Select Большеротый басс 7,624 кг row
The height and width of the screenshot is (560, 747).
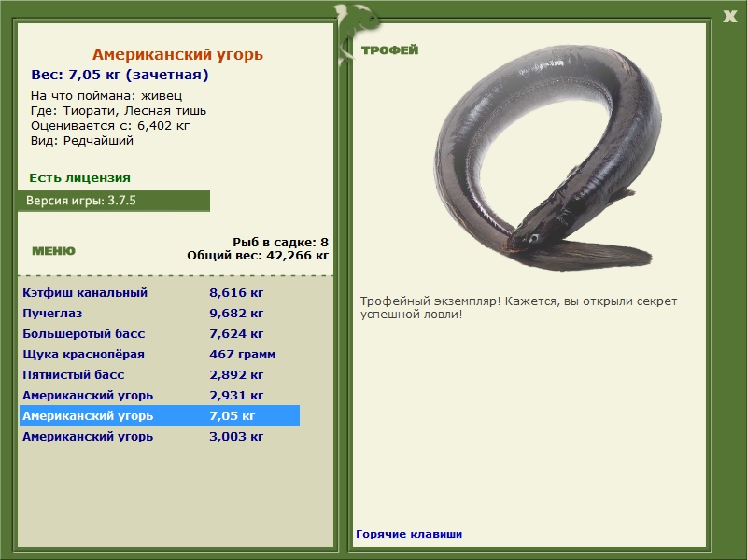pyautogui.click(x=160, y=333)
